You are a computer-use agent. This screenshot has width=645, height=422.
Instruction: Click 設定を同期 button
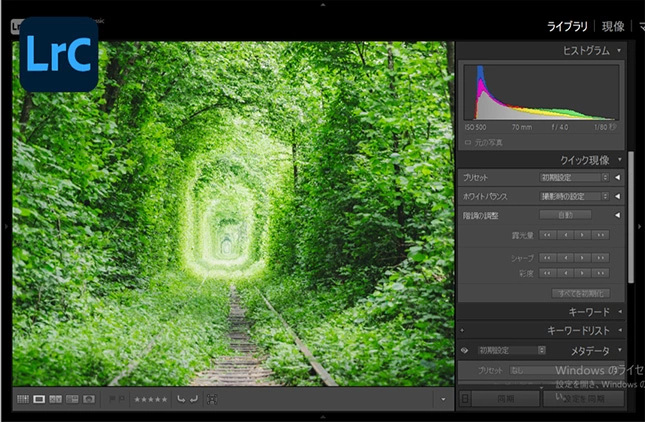(x=583, y=399)
